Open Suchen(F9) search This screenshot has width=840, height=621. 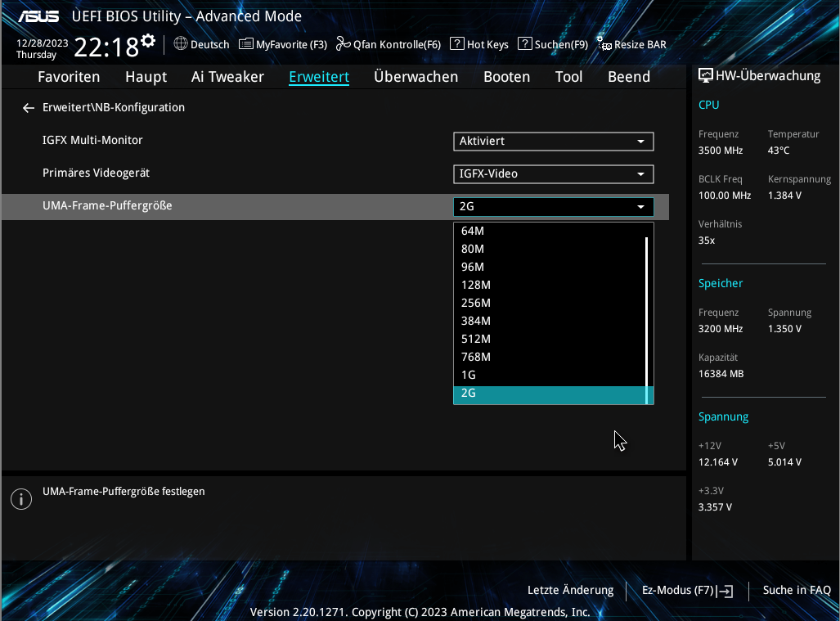[553, 44]
